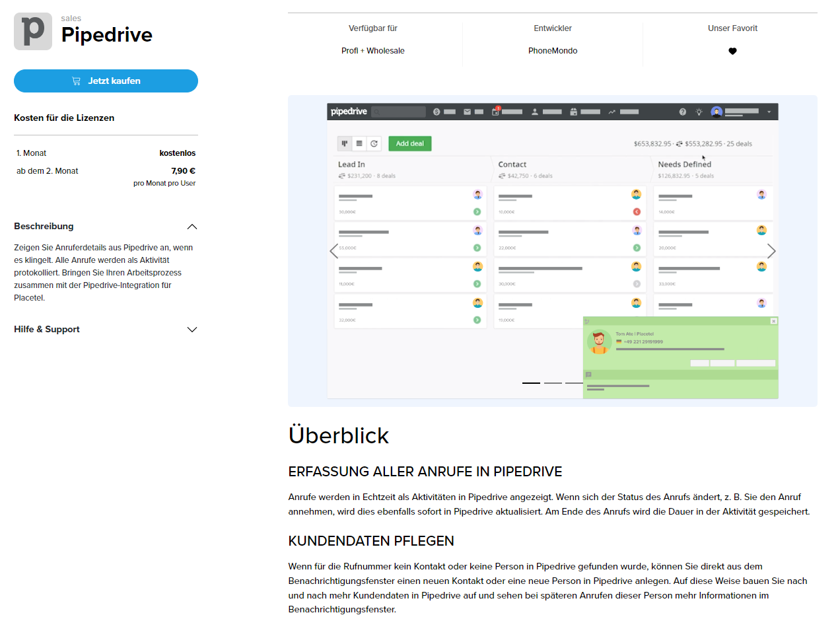Click the phone number +49 221 29191999
The image size is (840, 617).
click(x=643, y=342)
